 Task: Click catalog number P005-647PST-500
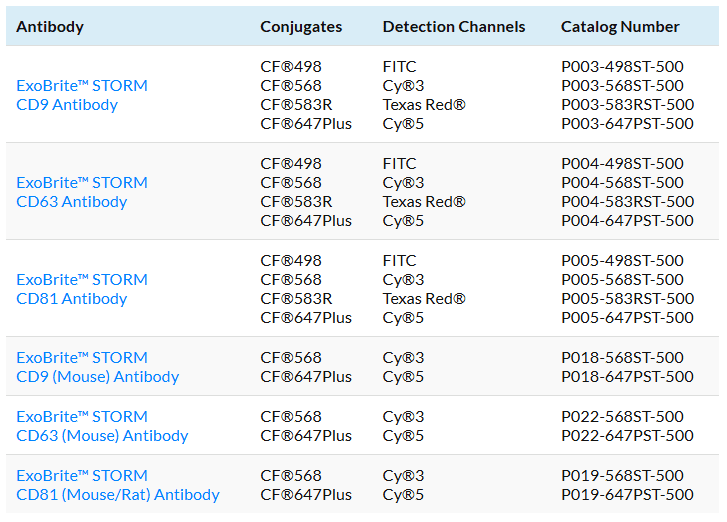(x=627, y=318)
